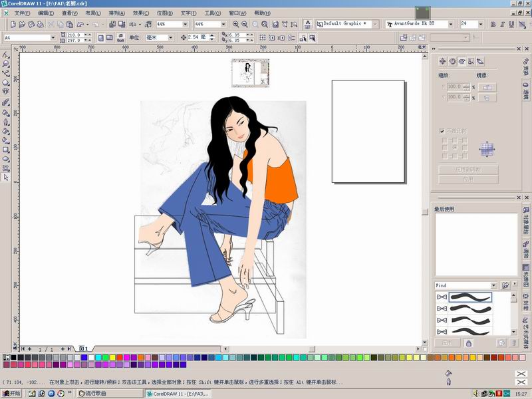Viewport: 532px width, 399px height.
Task: Select the Rectangle tool in the toolbox
Action: click(6, 150)
